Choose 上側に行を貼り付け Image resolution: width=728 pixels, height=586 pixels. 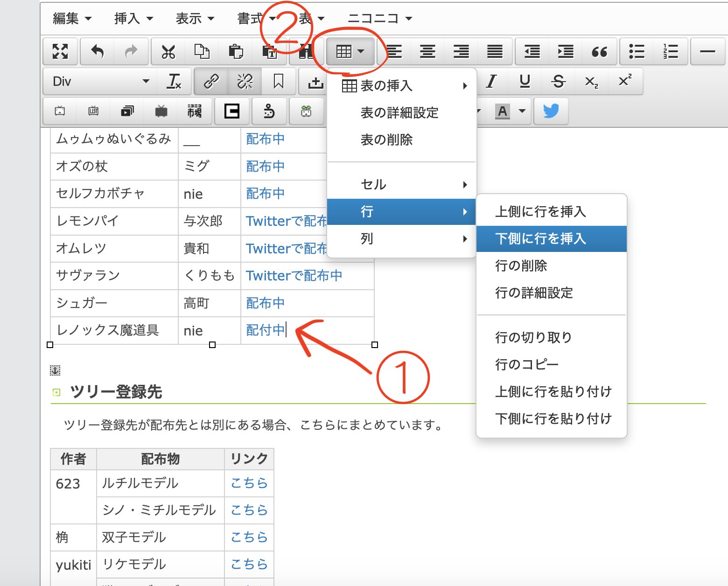(x=552, y=391)
